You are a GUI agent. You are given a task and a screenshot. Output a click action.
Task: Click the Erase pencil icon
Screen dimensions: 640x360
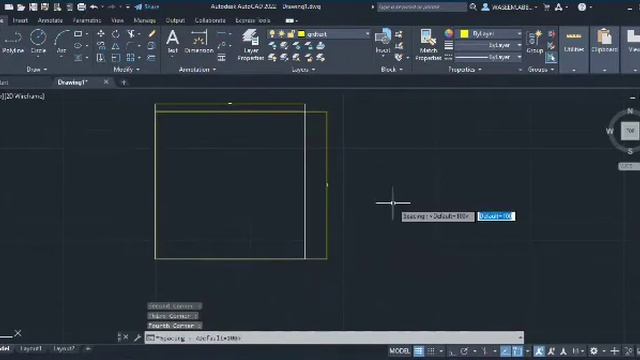(x=152, y=34)
